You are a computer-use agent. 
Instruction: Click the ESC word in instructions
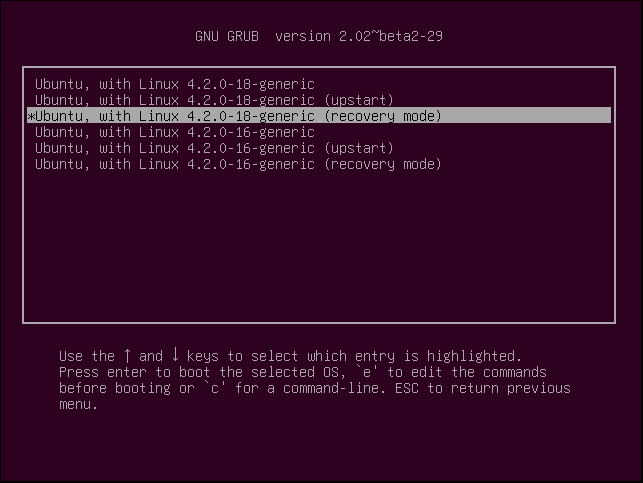click(x=407, y=388)
